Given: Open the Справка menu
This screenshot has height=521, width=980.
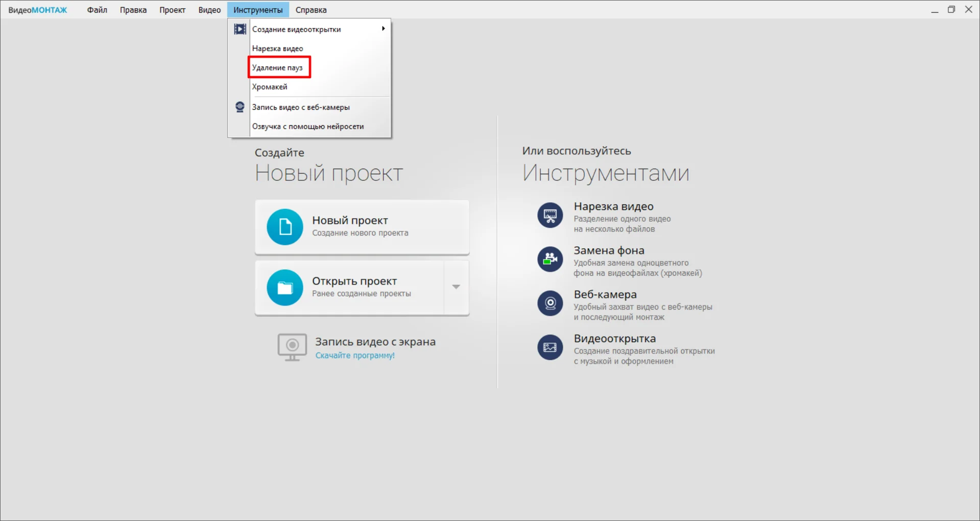Looking at the screenshot, I should (x=311, y=10).
